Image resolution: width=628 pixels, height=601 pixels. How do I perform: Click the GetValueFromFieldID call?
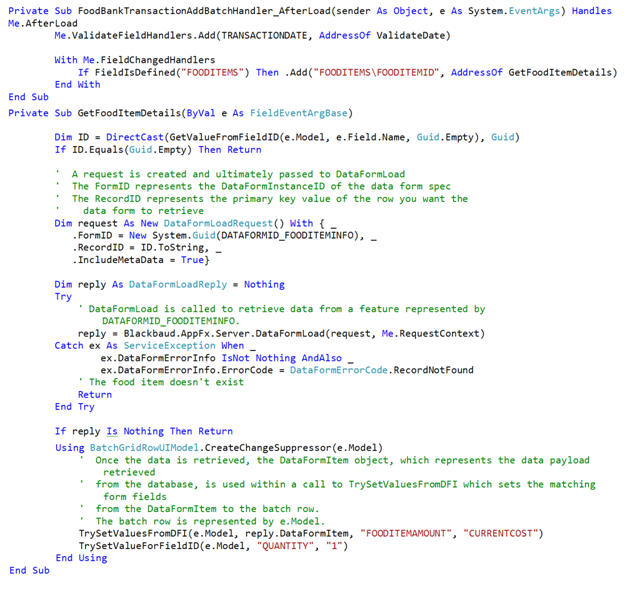pyautogui.click(x=224, y=137)
